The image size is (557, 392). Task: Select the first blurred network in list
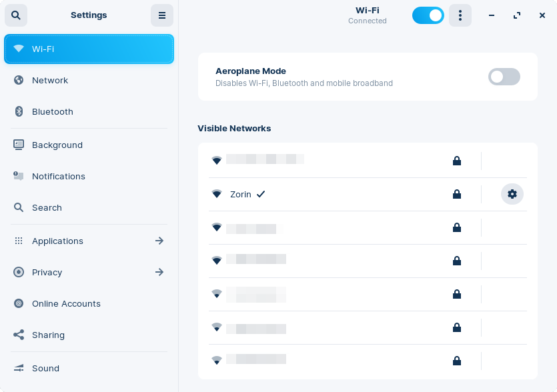coord(265,160)
